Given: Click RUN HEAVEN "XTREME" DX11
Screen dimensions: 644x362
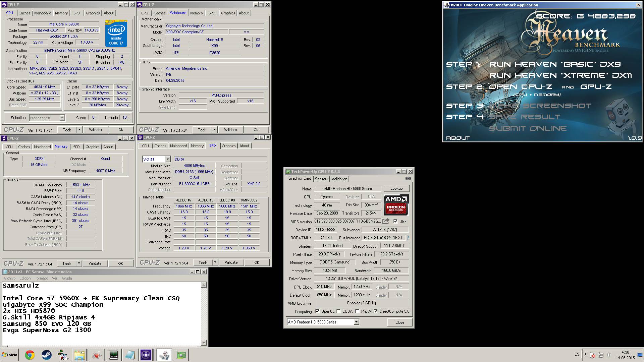Looking at the screenshot, I should click(560, 75).
